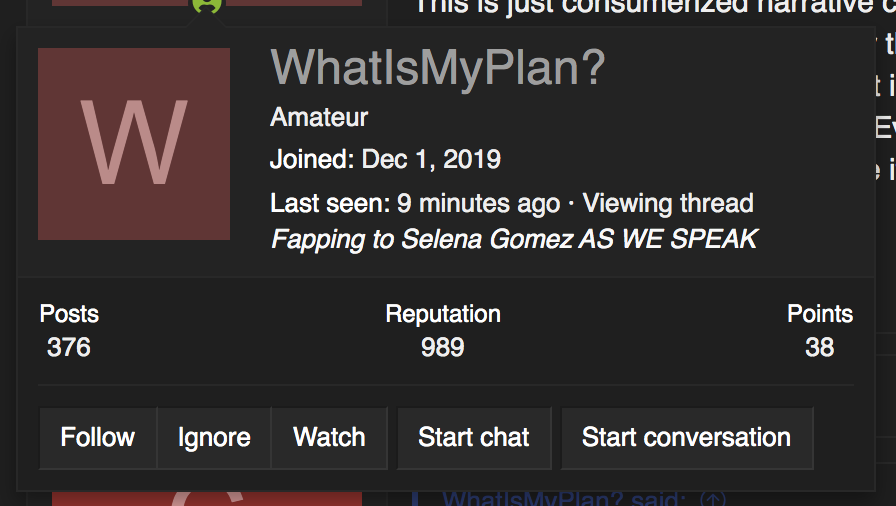
Task: Begin a chat via Start chat
Action: (474, 438)
